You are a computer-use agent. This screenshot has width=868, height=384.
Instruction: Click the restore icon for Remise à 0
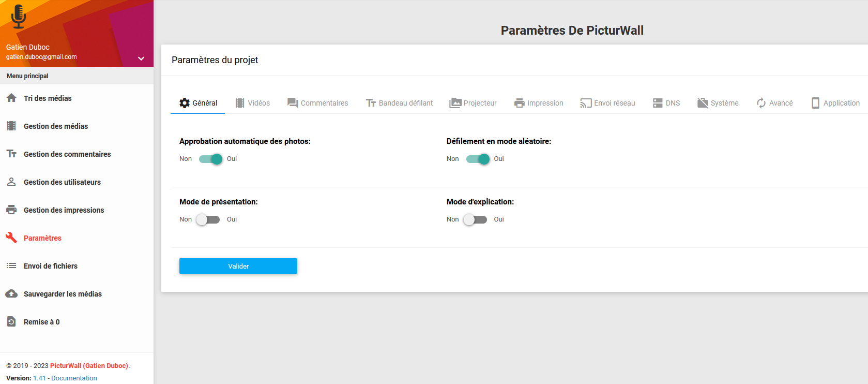[x=11, y=321]
